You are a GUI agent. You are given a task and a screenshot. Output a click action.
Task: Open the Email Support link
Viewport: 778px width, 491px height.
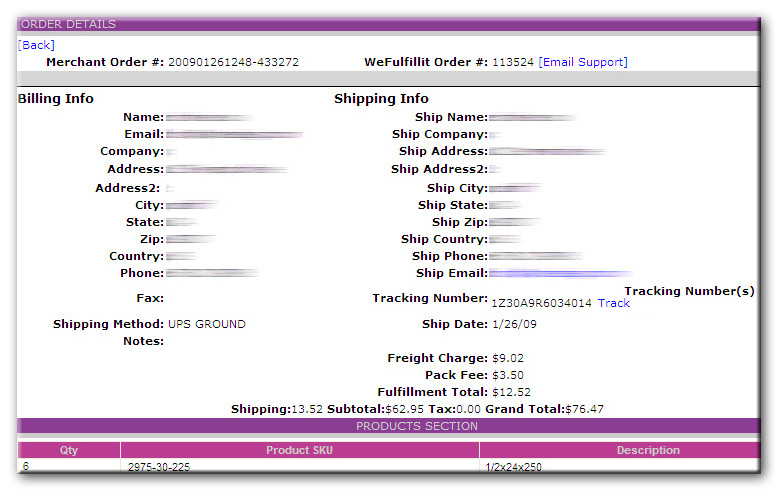[583, 62]
